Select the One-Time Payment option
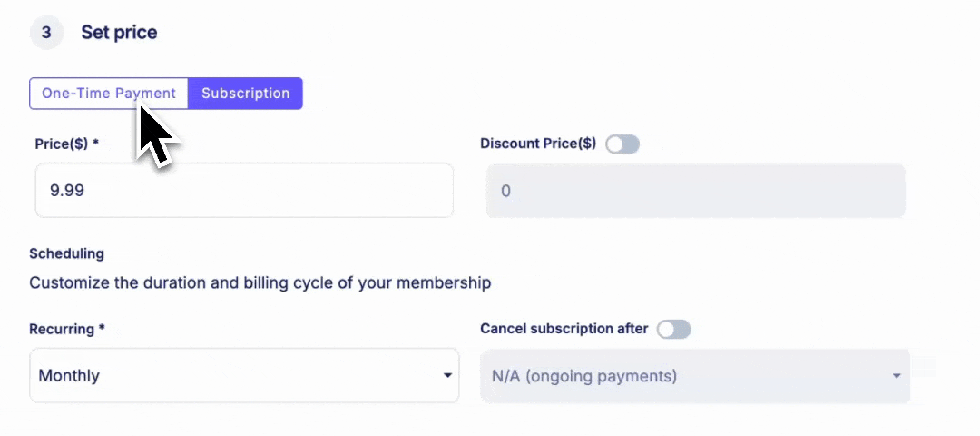Viewport: 980px width, 436px height. coord(109,94)
